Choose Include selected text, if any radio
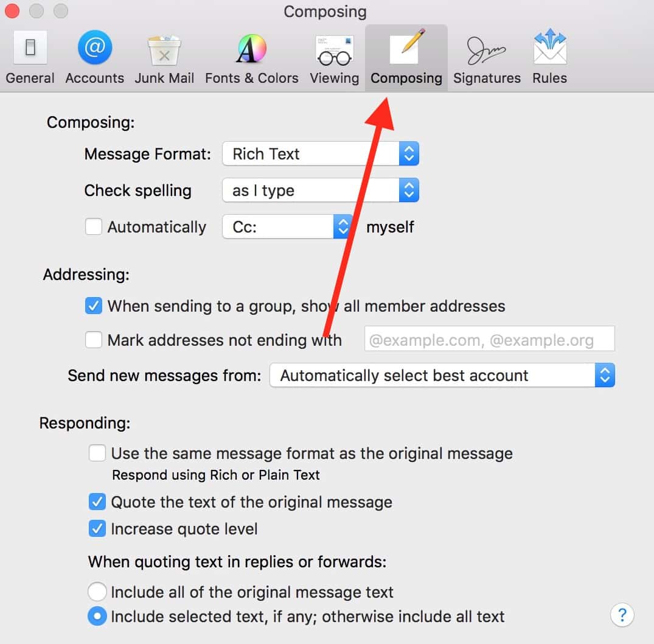Screen dimensions: 654x644 coord(97,616)
